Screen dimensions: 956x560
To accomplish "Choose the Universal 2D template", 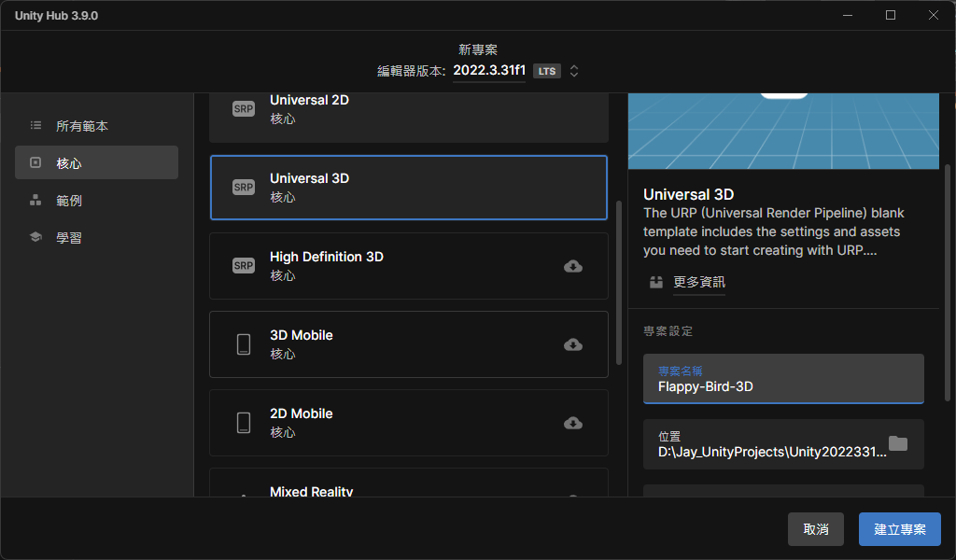I will click(x=409, y=117).
